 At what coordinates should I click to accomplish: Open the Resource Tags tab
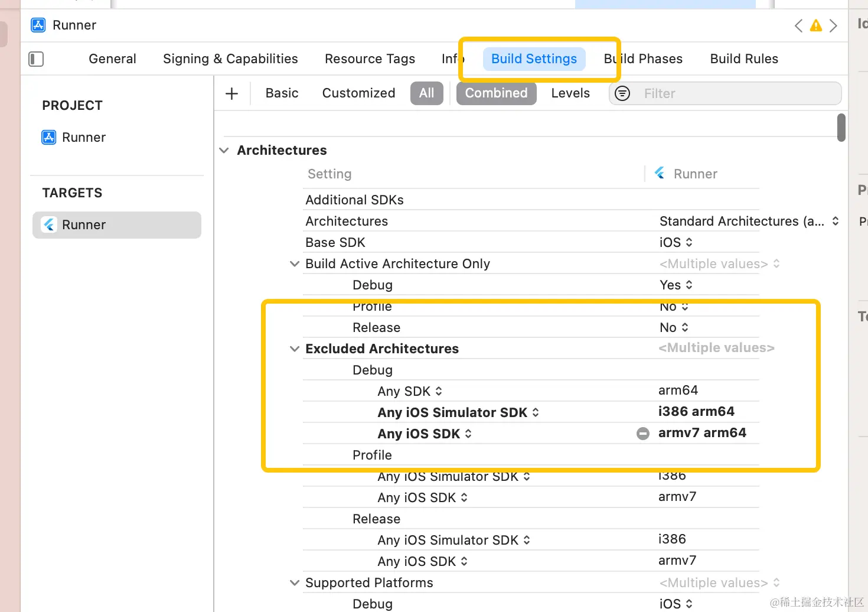pyautogui.click(x=370, y=59)
